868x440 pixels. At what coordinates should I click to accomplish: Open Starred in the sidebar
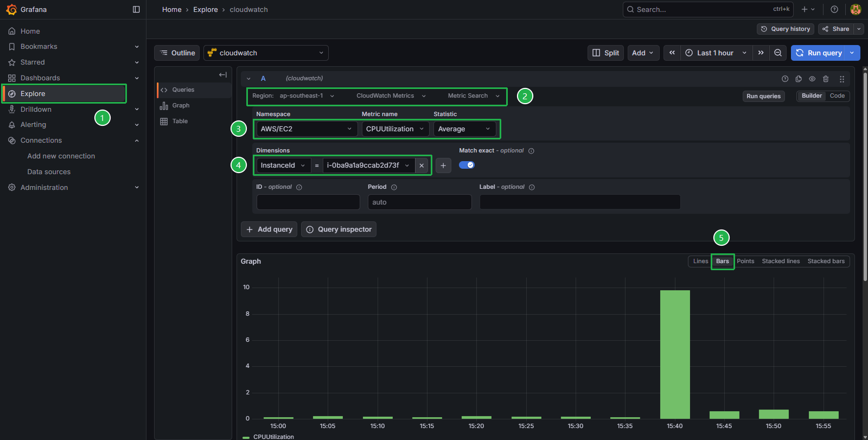[33, 62]
